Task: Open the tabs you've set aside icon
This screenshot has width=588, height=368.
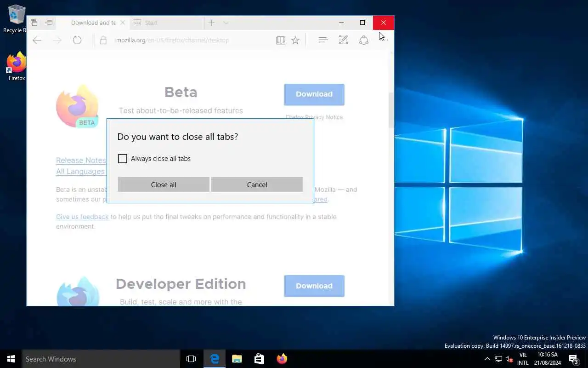Action: 34,23
